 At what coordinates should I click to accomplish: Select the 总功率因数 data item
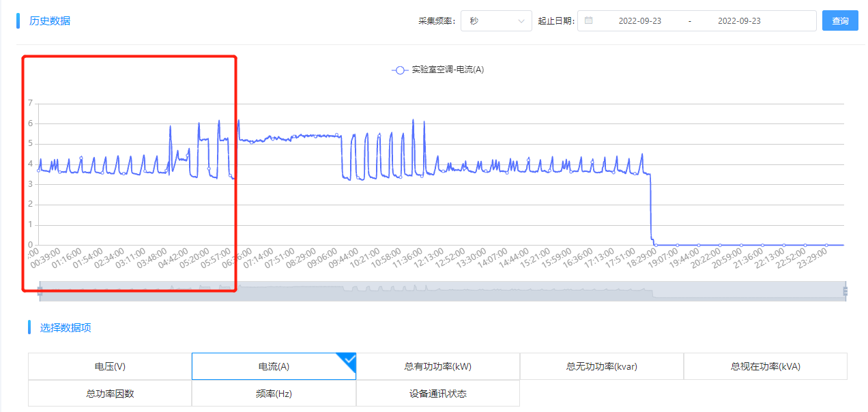pyautogui.click(x=110, y=394)
